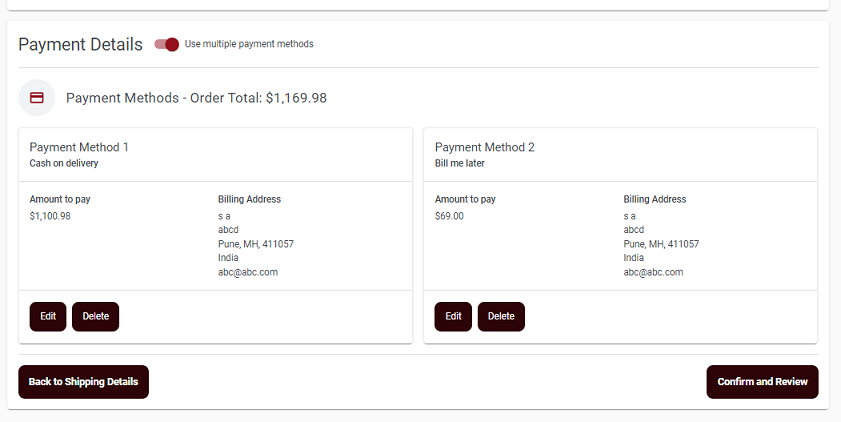
Task: Click Payment Method 2 card title
Action: [484, 147]
